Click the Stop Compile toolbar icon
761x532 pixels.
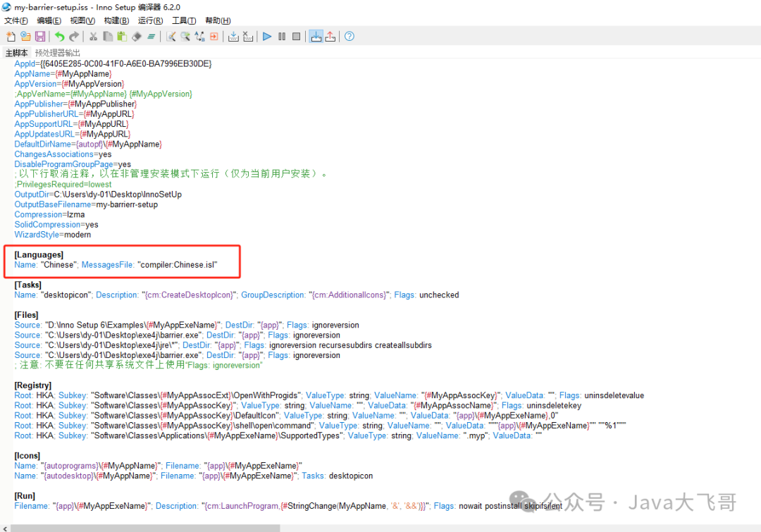tap(248, 37)
